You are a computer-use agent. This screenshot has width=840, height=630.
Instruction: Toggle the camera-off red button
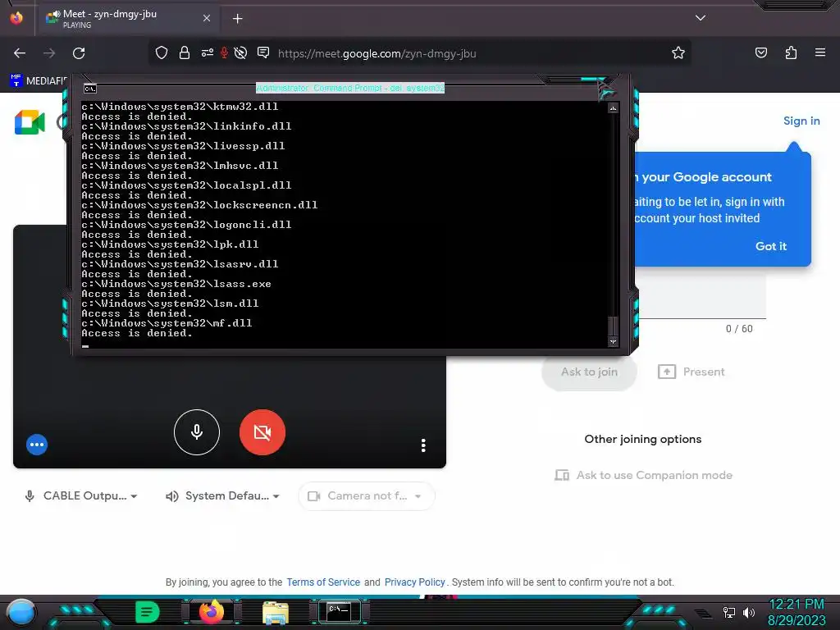point(262,432)
